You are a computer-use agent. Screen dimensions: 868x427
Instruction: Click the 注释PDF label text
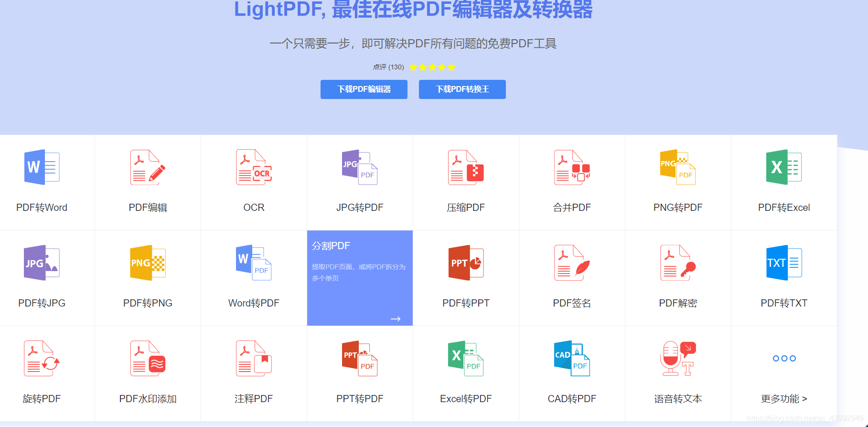[254, 399]
